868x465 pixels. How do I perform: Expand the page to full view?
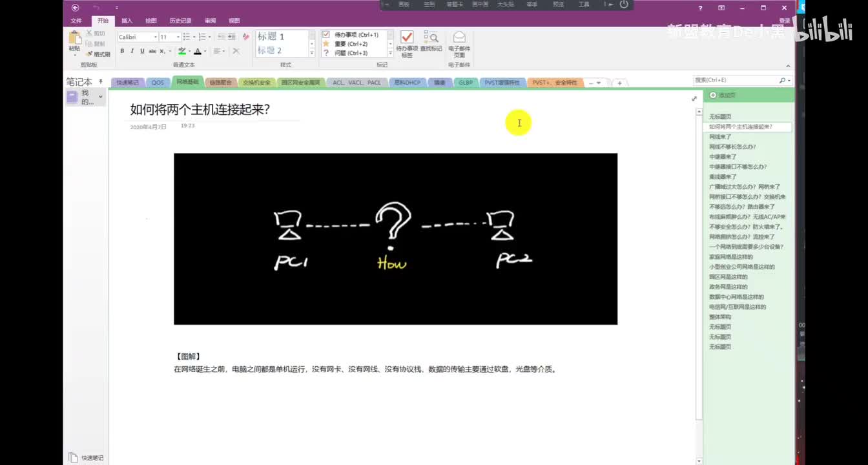[x=694, y=99]
